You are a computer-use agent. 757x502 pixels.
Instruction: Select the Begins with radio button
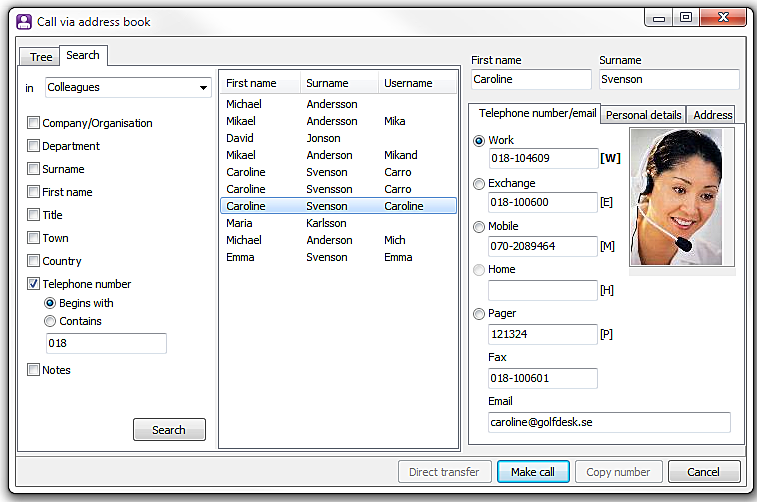click(x=50, y=303)
